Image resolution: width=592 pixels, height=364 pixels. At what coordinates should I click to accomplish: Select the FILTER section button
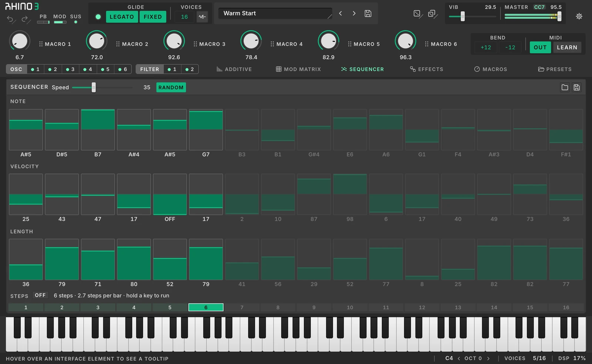(x=149, y=69)
